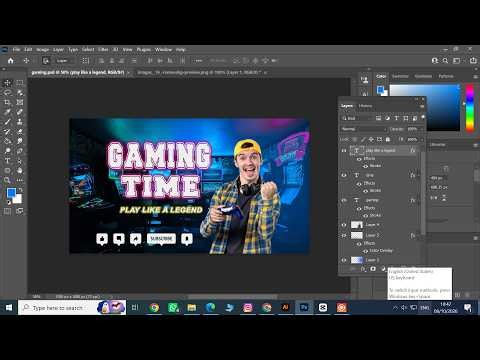Click the Home icon in options bar
This screenshot has height=360, width=480.
[11, 61]
